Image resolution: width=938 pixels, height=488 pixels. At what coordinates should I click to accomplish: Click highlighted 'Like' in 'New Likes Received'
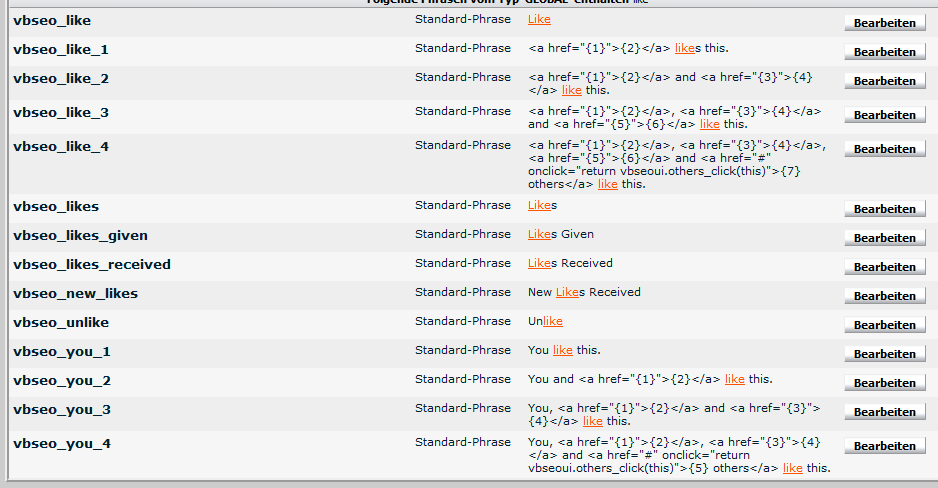pos(567,292)
